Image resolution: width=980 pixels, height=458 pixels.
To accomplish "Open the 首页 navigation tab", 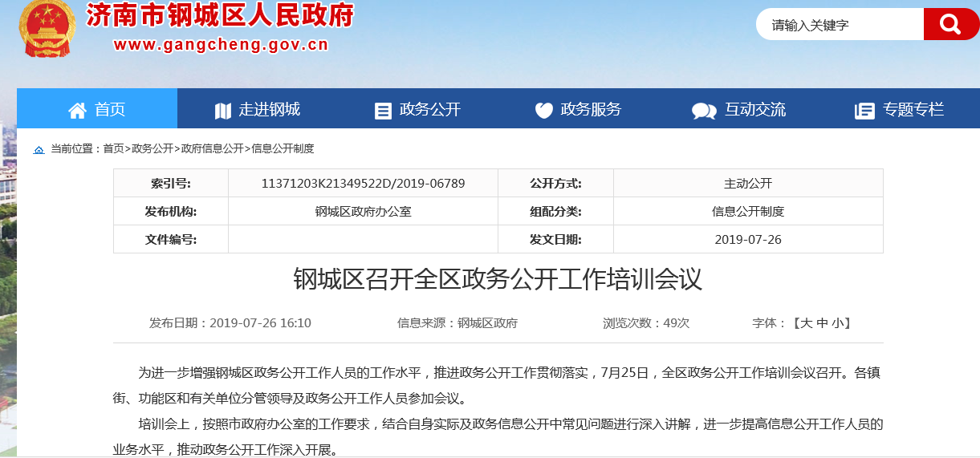I will [x=97, y=108].
